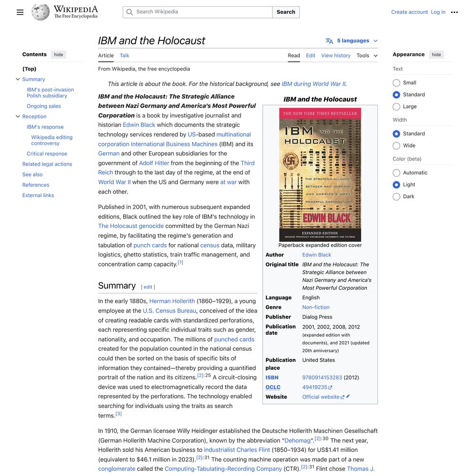Go to See also in Contents
The width and height of the screenshot is (476, 476).
(x=32, y=175)
